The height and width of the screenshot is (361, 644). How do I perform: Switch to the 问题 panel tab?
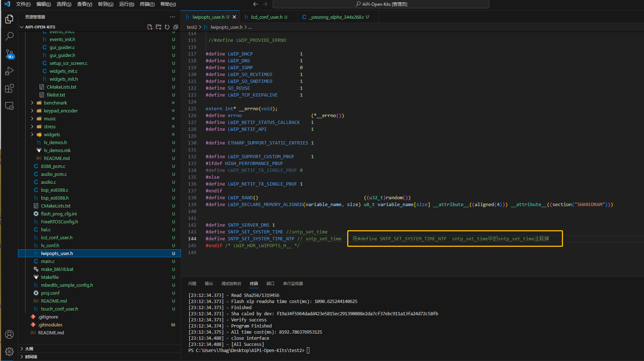(x=192, y=284)
